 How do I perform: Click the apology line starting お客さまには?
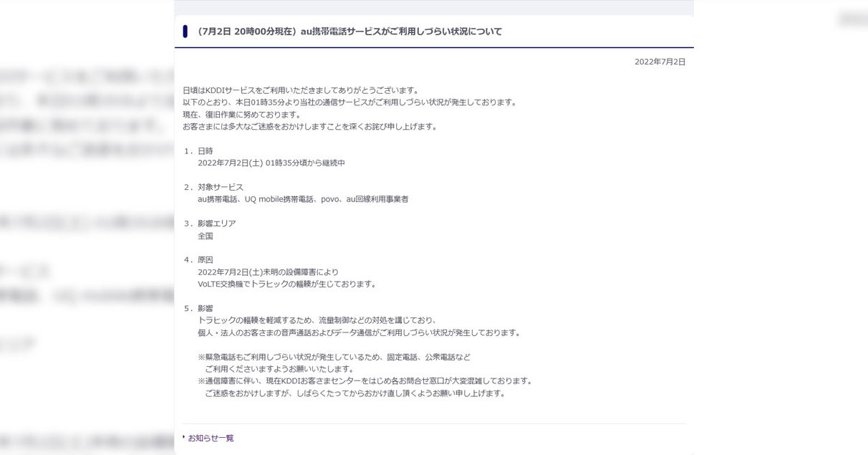pos(309,127)
